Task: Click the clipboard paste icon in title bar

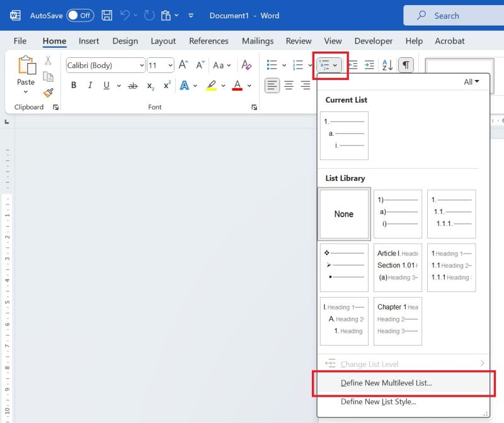Action: tap(166, 15)
